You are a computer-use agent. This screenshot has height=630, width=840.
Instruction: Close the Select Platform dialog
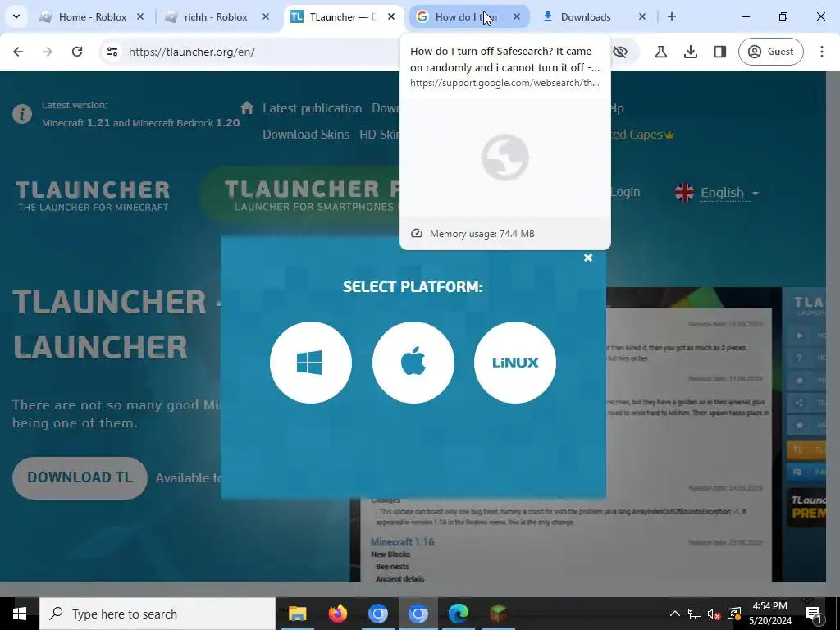click(x=587, y=258)
